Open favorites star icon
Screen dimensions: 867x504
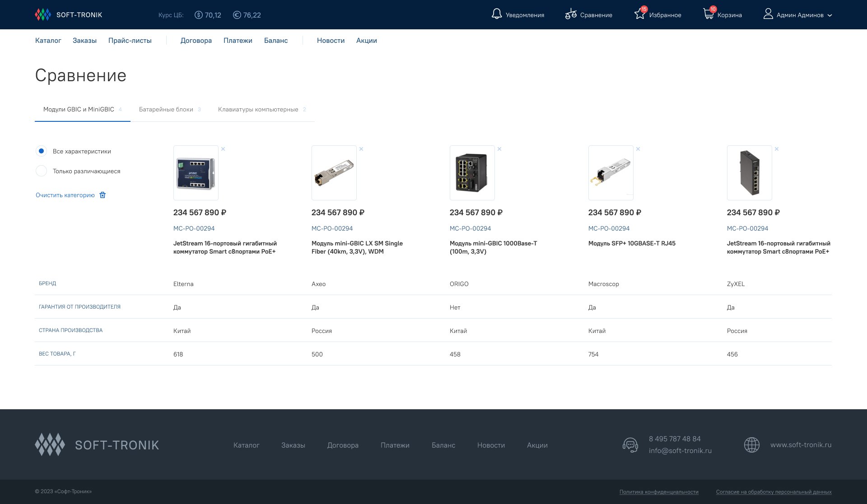click(x=640, y=14)
